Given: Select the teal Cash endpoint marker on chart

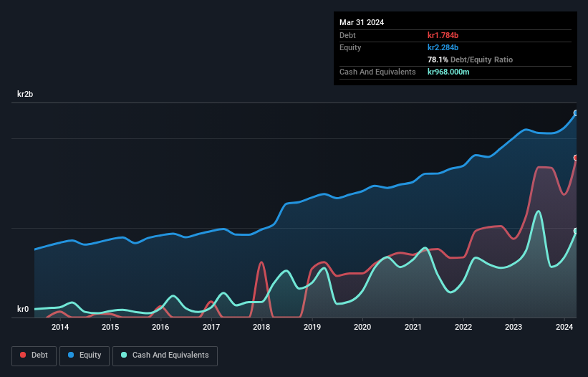Looking at the screenshot, I should tap(576, 231).
